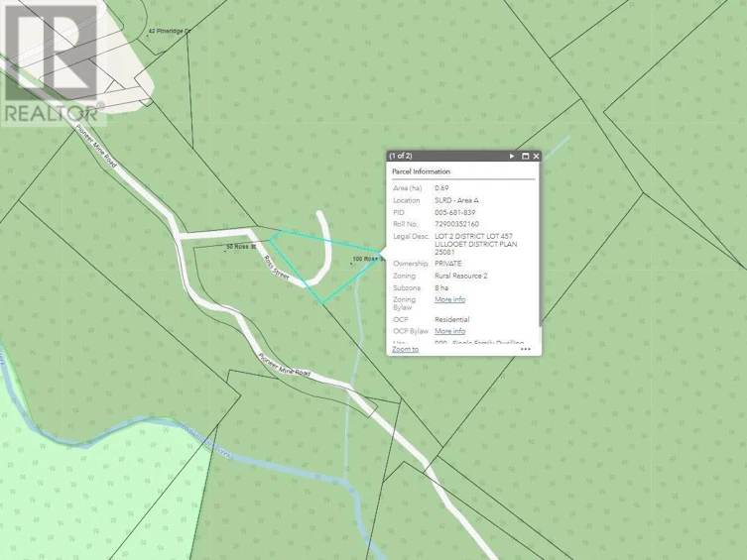747x560 pixels.
Task: Click the 100 Ross St address label
Action: (x=368, y=259)
